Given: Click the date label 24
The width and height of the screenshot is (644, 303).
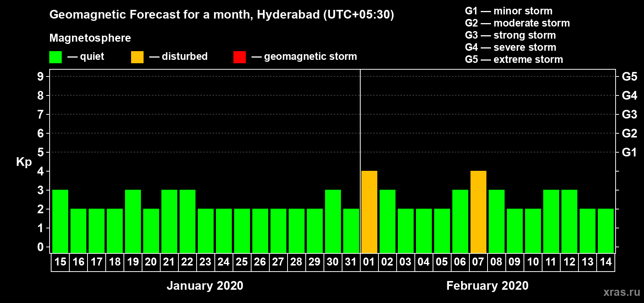Looking at the screenshot, I should (x=224, y=262).
